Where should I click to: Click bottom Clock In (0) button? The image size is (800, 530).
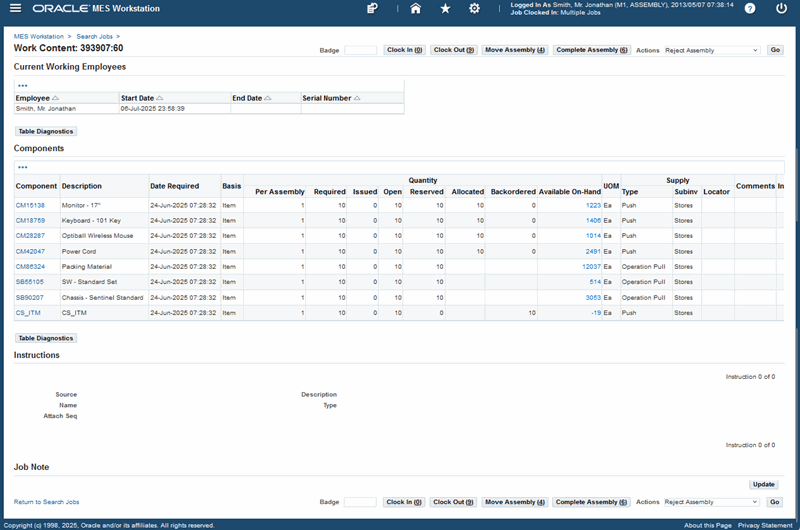tap(404, 502)
